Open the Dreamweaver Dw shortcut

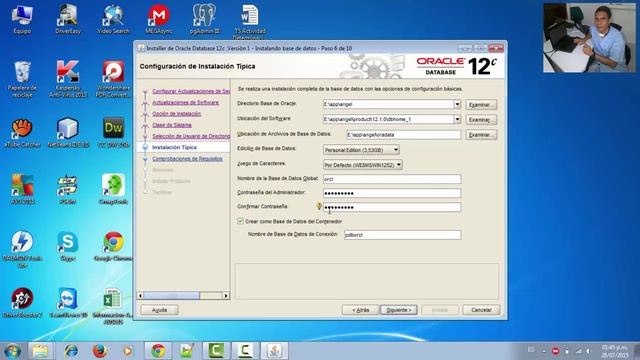pos(113,133)
